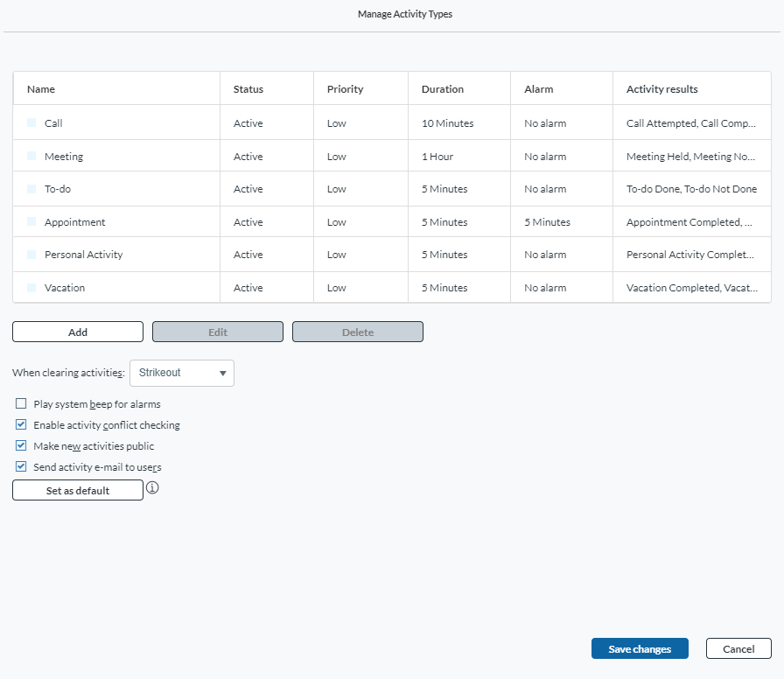This screenshot has height=679, width=784.
Task: Open the When clearing activities dropdown
Action: click(x=182, y=373)
